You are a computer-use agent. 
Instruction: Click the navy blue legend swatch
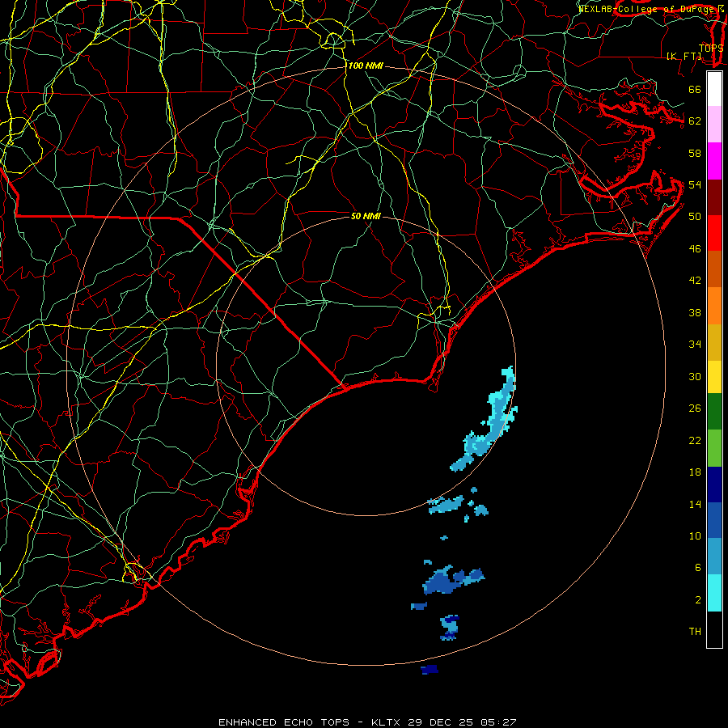coord(714,485)
